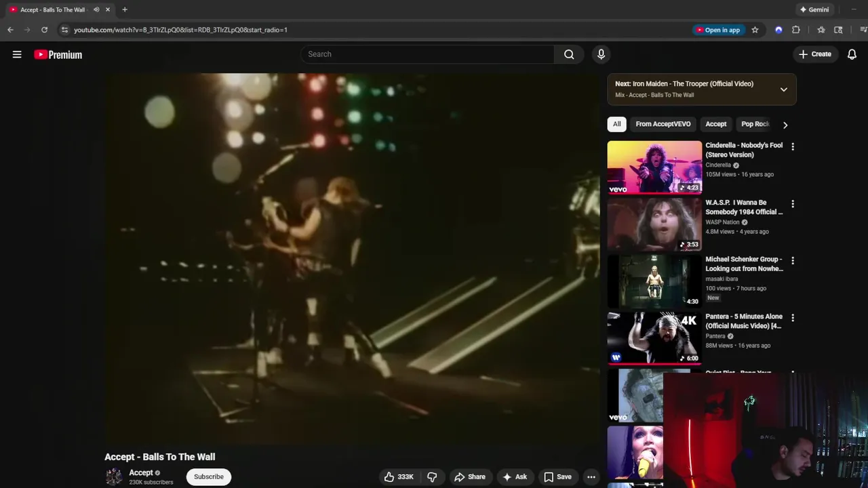Open the masaki ibara channel link
Image resolution: width=868 pixels, height=488 pixels.
[x=722, y=279]
